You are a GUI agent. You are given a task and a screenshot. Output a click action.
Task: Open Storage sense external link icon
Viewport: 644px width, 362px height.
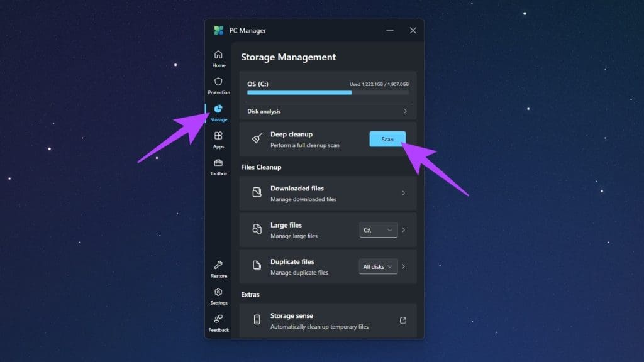tap(403, 320)
